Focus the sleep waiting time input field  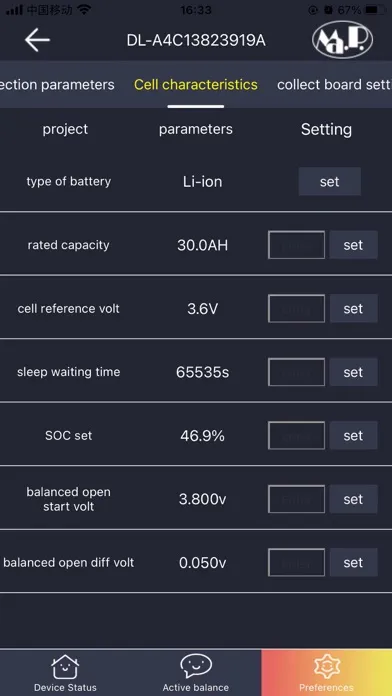(297, 372)
